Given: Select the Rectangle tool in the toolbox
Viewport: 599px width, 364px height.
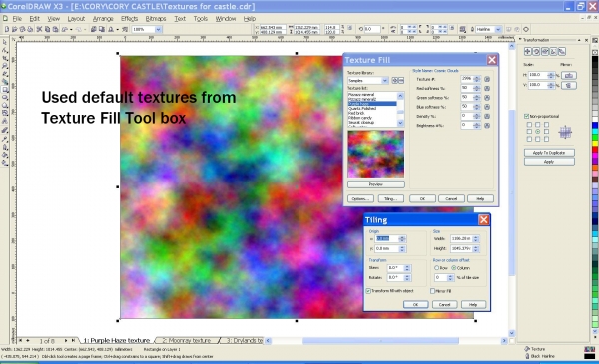Looking at the screenshot, I should pyautogui.click(x=5, y=90).
